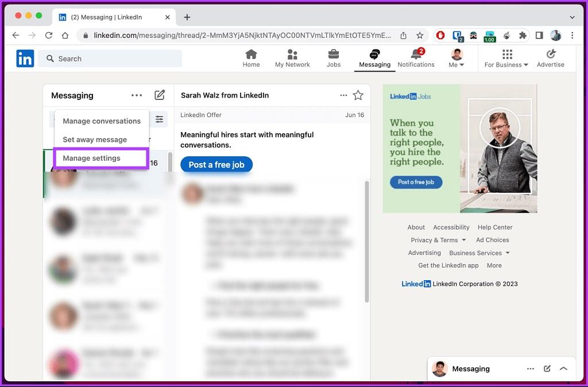Compose a new message in Messaging panel
This screenshot has width=588, height=387.
pos(160,95)
